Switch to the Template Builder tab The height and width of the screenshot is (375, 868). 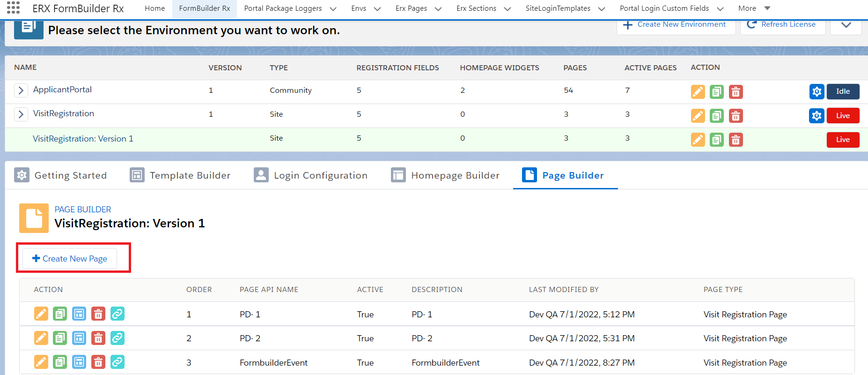pyautogui.click(x=180, y=175)
